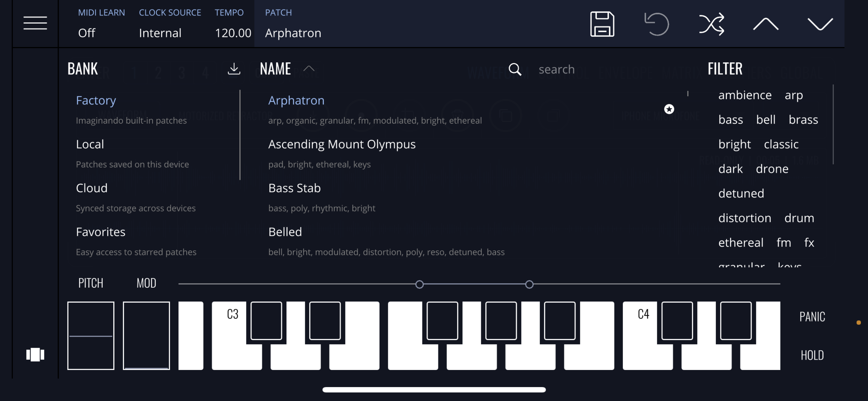Open the hamburger main menu

tap(35, 23)
